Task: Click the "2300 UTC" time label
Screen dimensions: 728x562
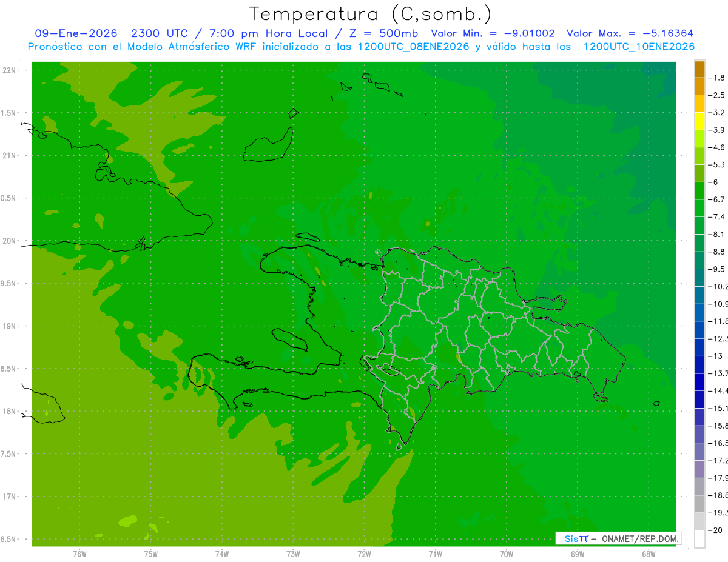Action: 160,33
